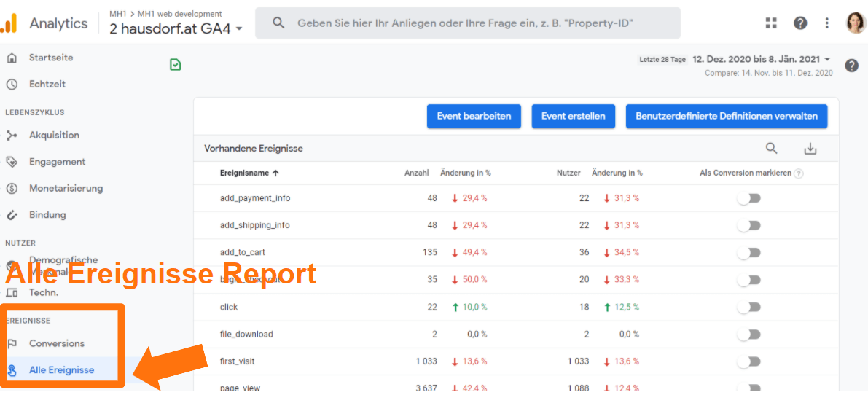Click the Startseite home icon

tap(12, 58)
